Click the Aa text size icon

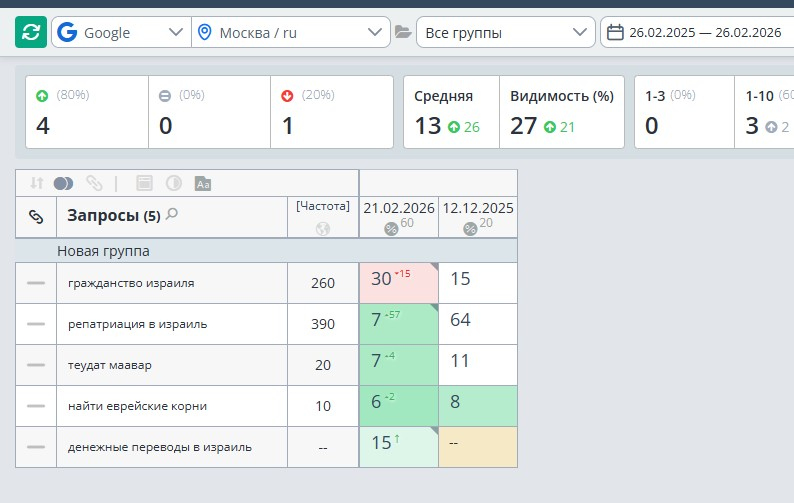pyautogui.click(x=203, y=183)
